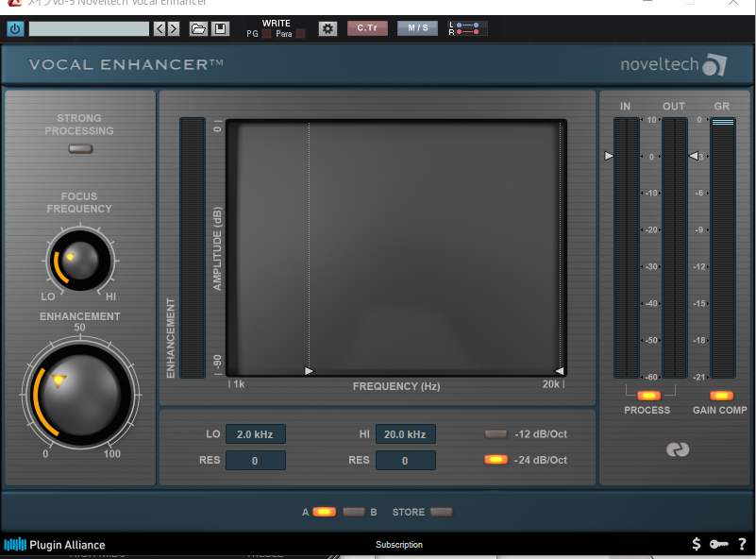Select next preset arrow
Image resolution: width=756 pixels, height=559 pixels.
pos(174,29)
